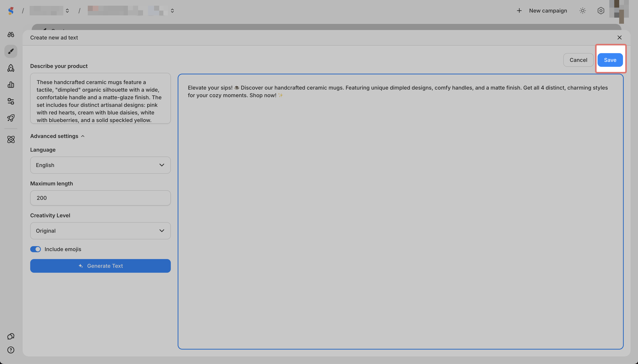Open the atom icon in sidebar
This screenshot has width=638, height=364.
[x=11, y=139]
